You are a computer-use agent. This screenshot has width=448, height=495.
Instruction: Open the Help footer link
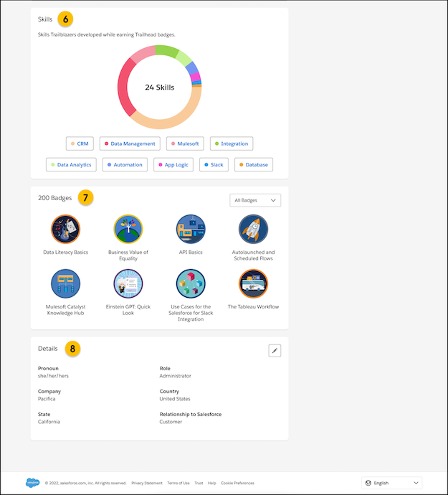coord(212,483)
